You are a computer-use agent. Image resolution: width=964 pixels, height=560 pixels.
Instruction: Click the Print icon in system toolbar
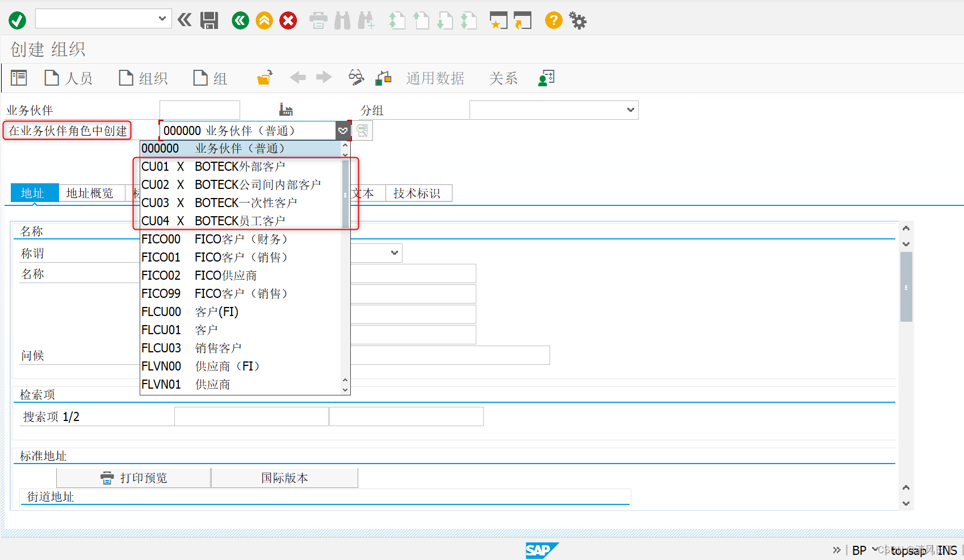point(318,21)
